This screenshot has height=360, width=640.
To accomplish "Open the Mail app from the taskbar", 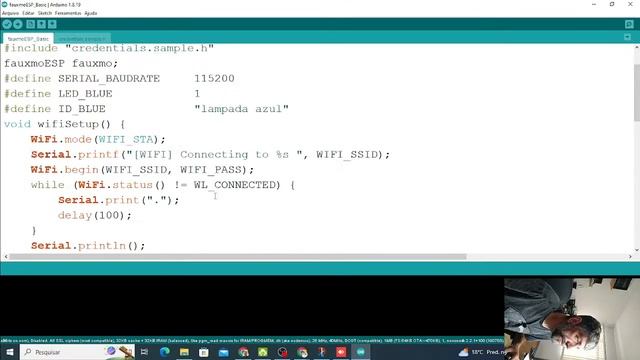I will pyautogui.click(x=223, y=352).
